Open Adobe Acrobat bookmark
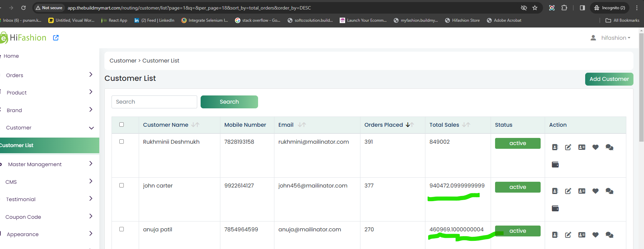Screen dimensions: 644x249 click(504, 20)
